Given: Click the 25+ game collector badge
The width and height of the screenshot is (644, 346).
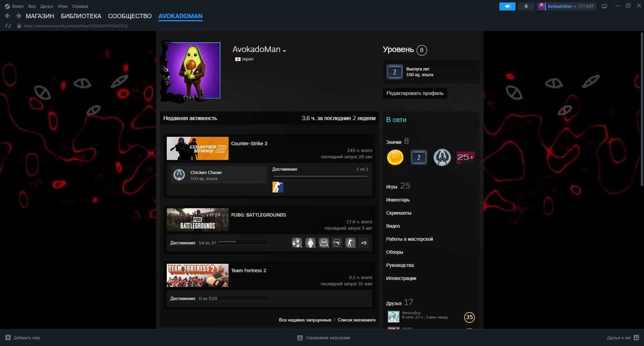Looking at the screenshot, I should pyautogui.click(x=466, y=158).
